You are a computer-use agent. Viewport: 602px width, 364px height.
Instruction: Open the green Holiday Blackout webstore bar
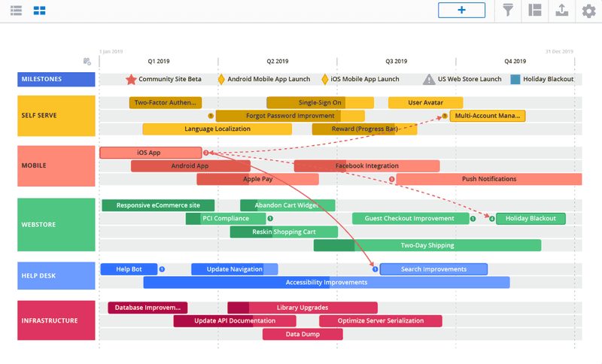(x=531, y=219)
